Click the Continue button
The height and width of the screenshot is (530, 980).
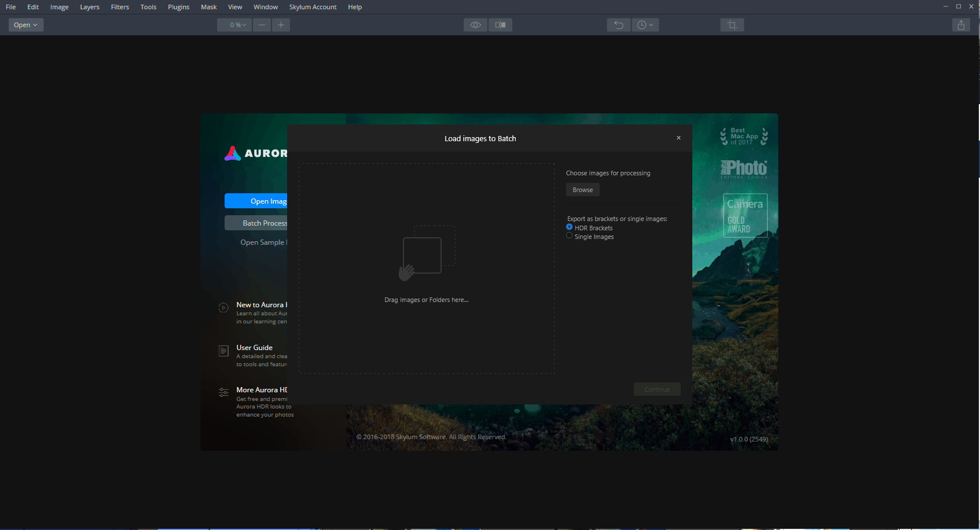(x=657, y=389)
